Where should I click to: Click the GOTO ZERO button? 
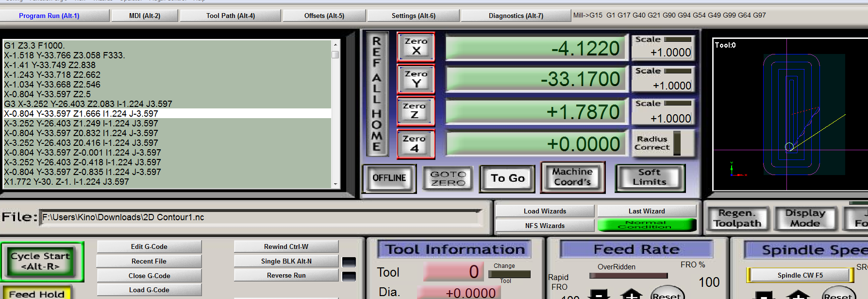click(x=448, y=178)
